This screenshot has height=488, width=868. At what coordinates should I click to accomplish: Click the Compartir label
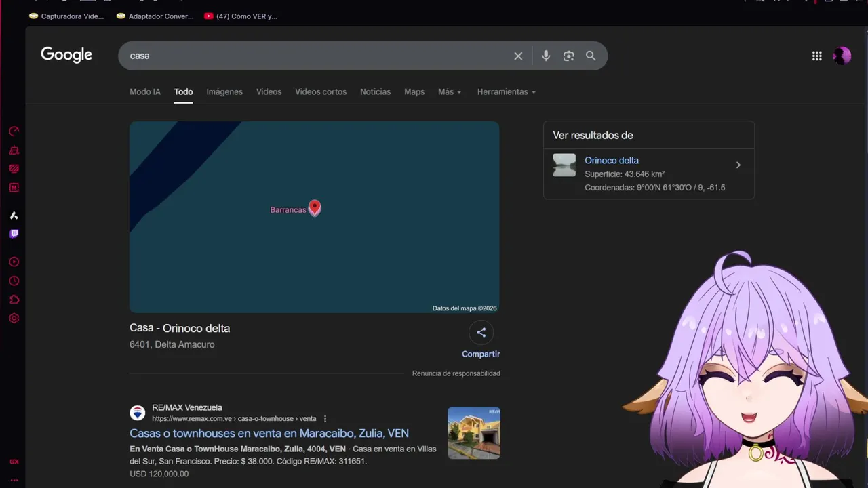(x=481, y=354)
